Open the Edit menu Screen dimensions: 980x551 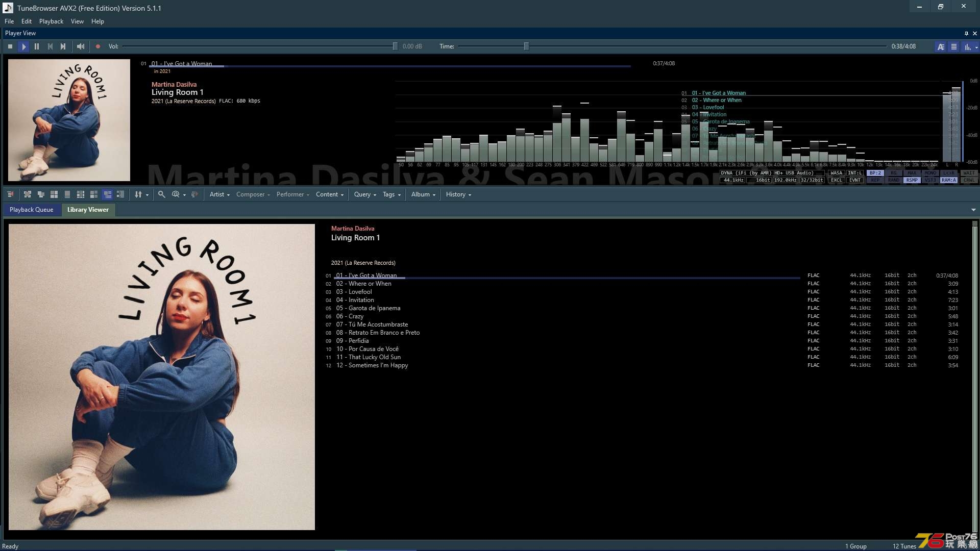click(x=27, y=21)
